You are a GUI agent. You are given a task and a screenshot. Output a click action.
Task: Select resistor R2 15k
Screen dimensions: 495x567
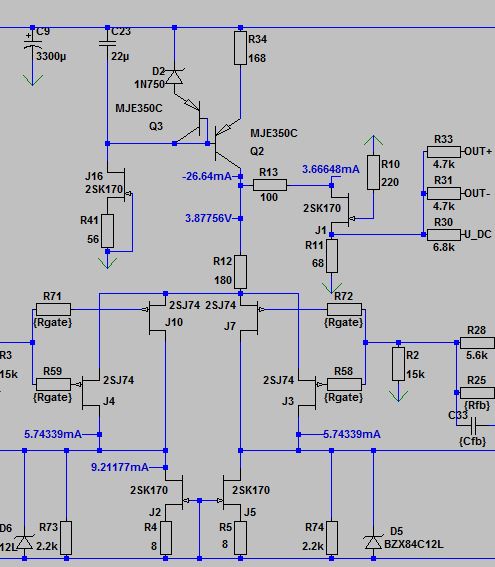pyautogui.click(x=398, y=364)
